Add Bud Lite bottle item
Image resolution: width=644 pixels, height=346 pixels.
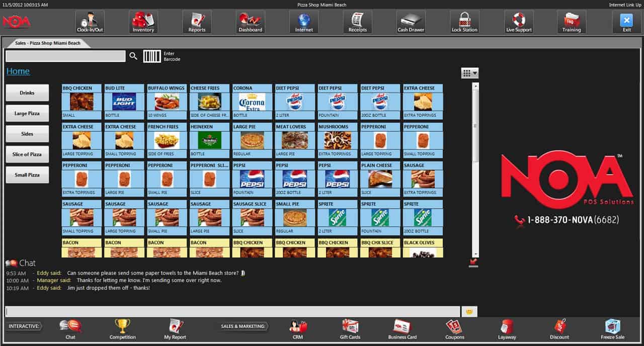coord(124,101)
